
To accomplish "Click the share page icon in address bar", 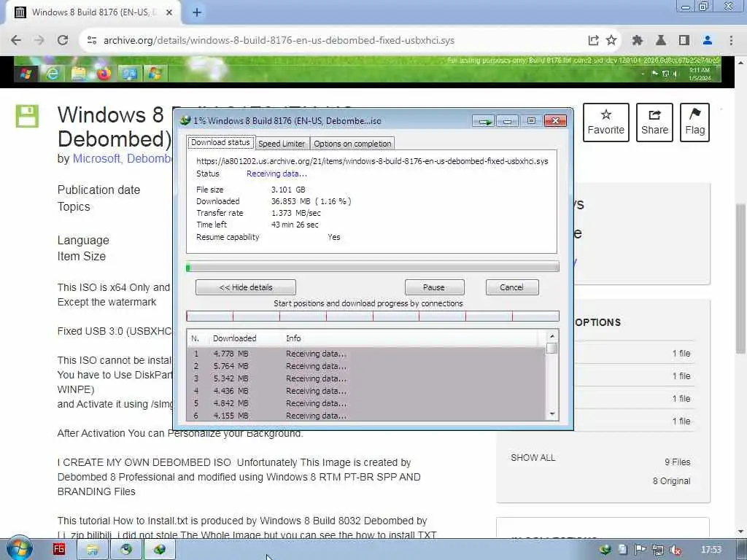I will pos(593,41).
